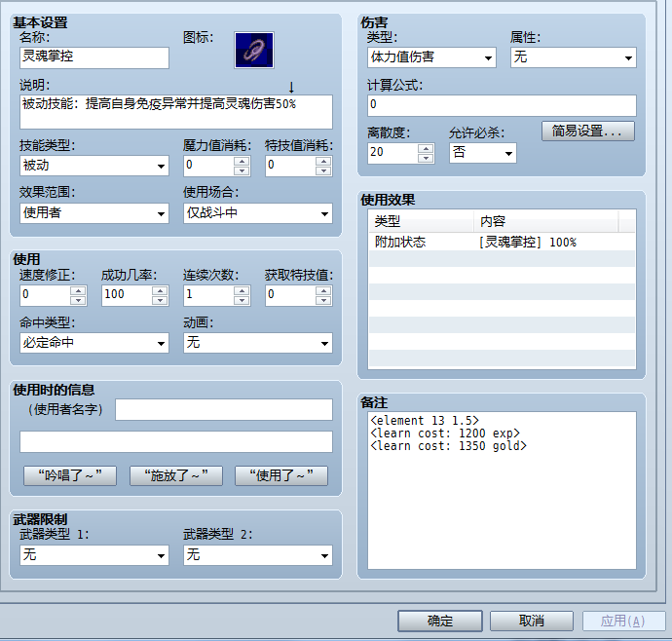Image resolution: width=672 pixels, height=641 pixels.
Task: Click the 说明 description text box
Action: [x=176, y=112]
